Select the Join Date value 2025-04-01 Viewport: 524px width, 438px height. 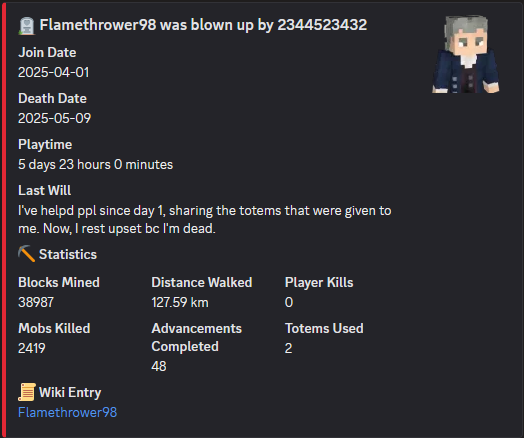click(53, 72)
